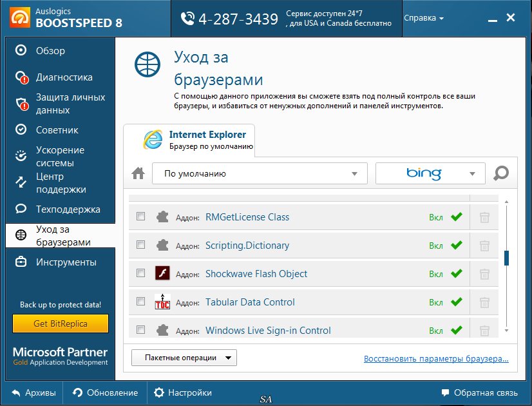Select the RMGetLicense Class addon name
This screenshot has height=406, width=532.
coord(247,217)
